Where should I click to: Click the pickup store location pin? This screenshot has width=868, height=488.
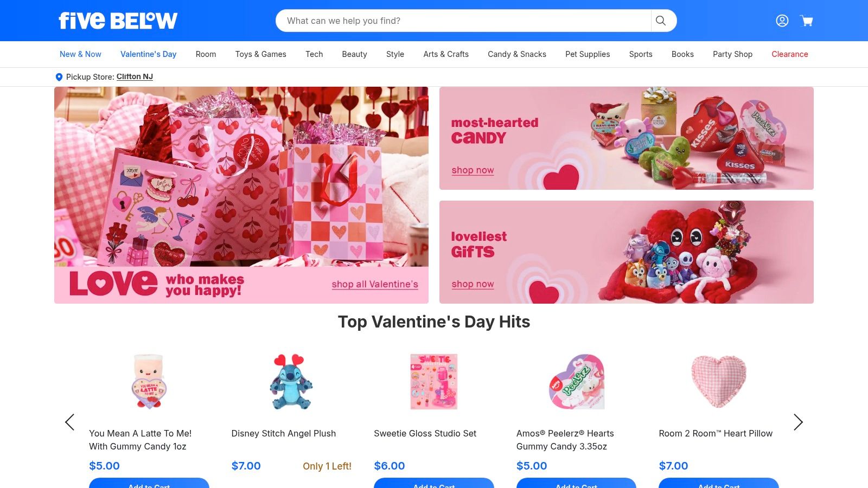point(59,77)
